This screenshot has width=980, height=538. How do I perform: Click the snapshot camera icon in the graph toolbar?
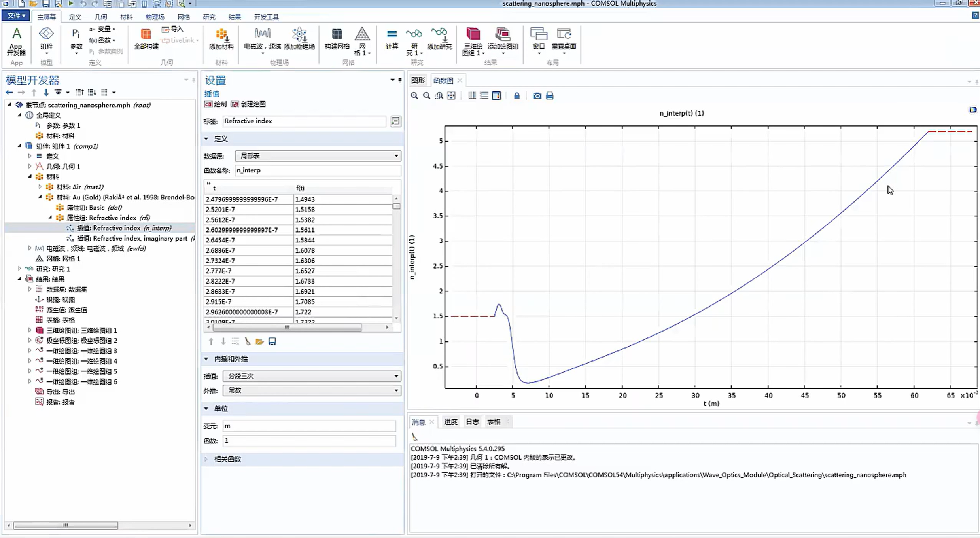[x=537, y=96]
